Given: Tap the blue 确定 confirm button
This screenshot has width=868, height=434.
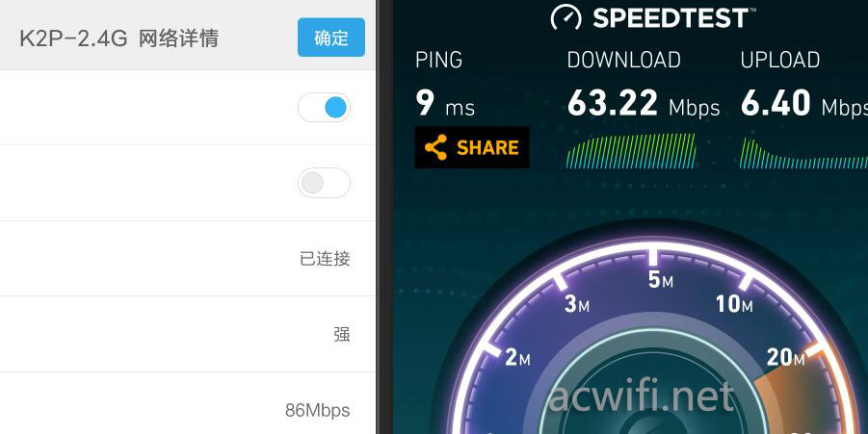Looking at the screenshot, I should (x=331, y=37).
